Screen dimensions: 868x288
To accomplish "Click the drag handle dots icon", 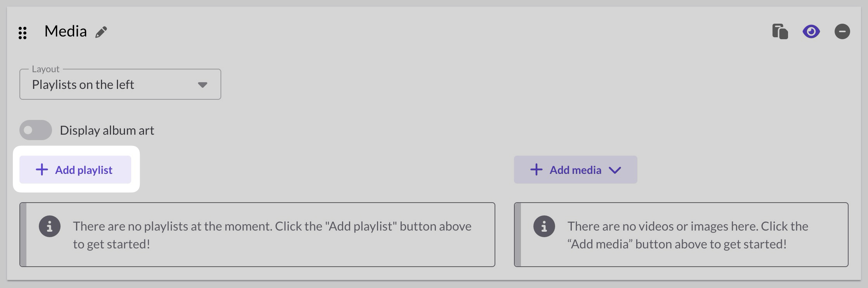I will point(23,32).
